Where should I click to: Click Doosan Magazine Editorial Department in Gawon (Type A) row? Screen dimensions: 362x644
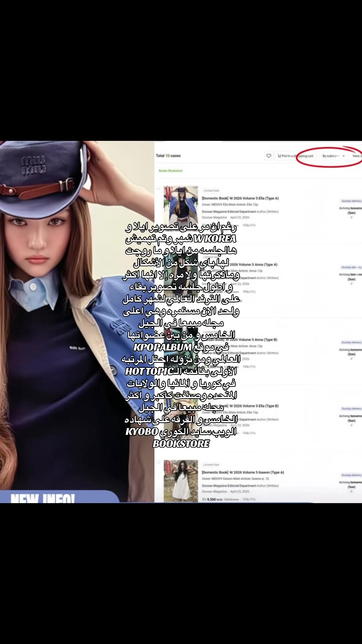click(x=229, y=486)
